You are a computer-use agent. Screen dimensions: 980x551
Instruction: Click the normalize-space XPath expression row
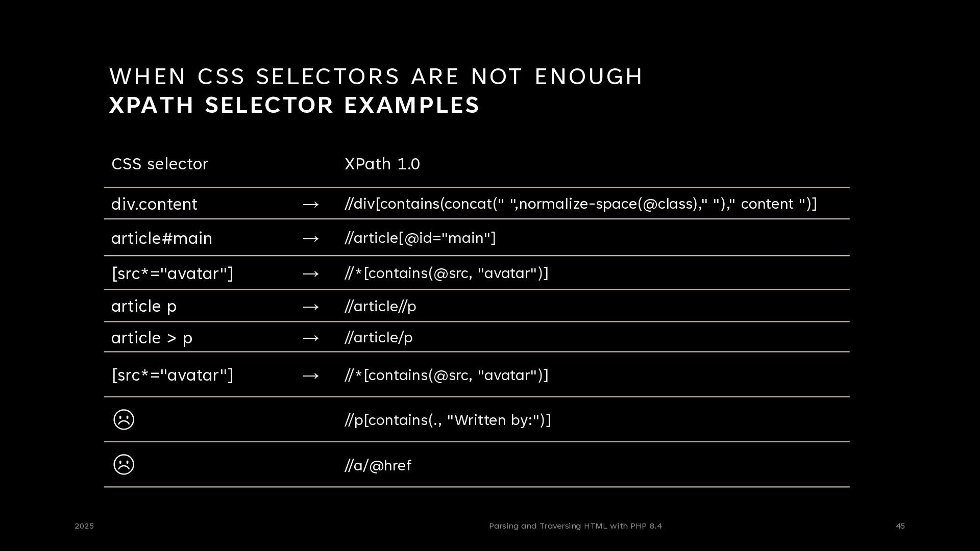click(x=580, y=204)
